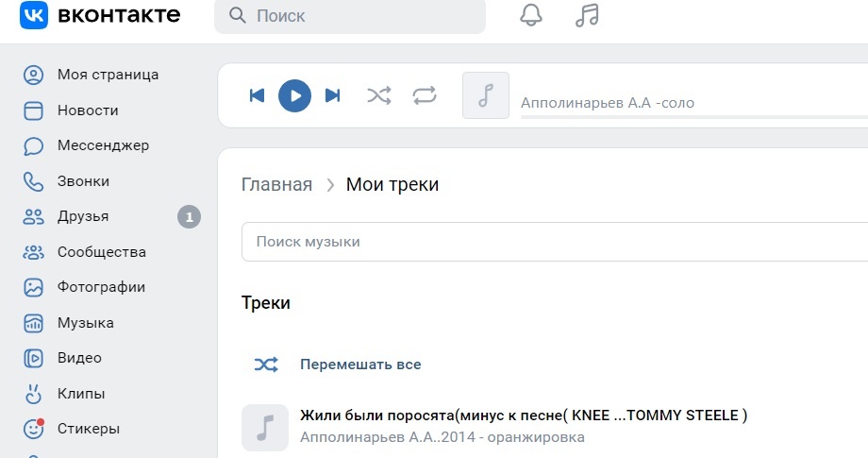The height and width of the screenshot is (458, 868).
Task: Click the Моя страница profile icon
Action: coord(33,75)
